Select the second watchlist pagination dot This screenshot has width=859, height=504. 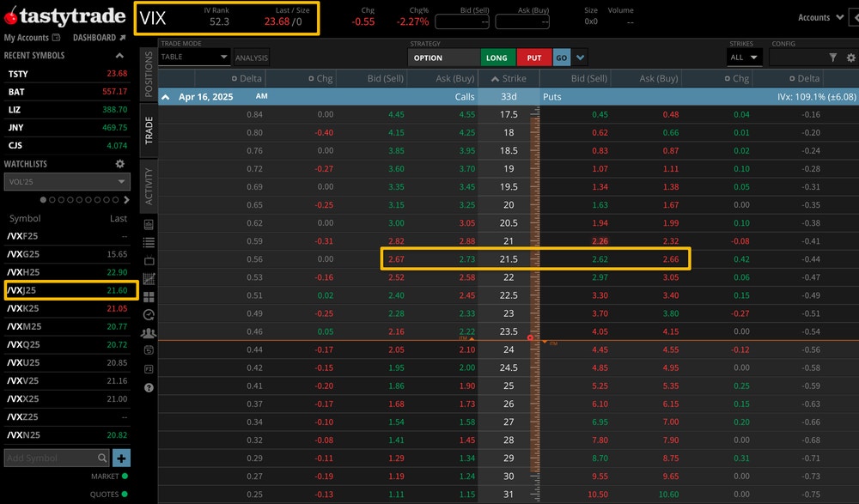click(x=52, y=201)
